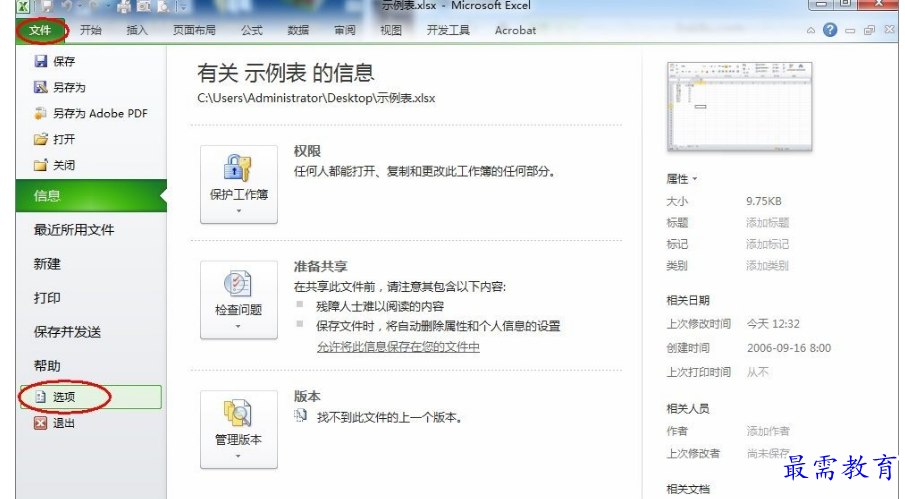
Task: Open the 审阅 ribbon tab
Action: pos(345,30)
